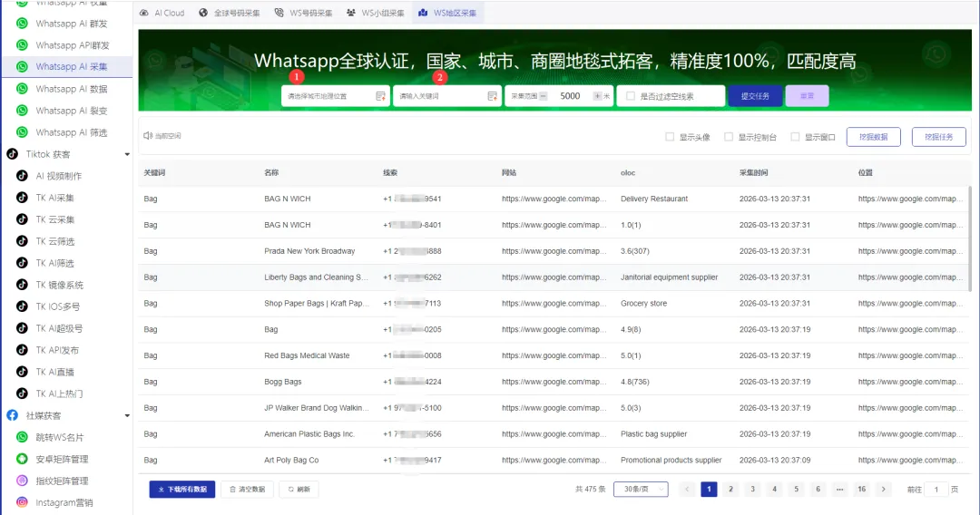980x515 pixels.
Task: Click Instagram icon beside Instagram营销
Action: tap(22, 502)
